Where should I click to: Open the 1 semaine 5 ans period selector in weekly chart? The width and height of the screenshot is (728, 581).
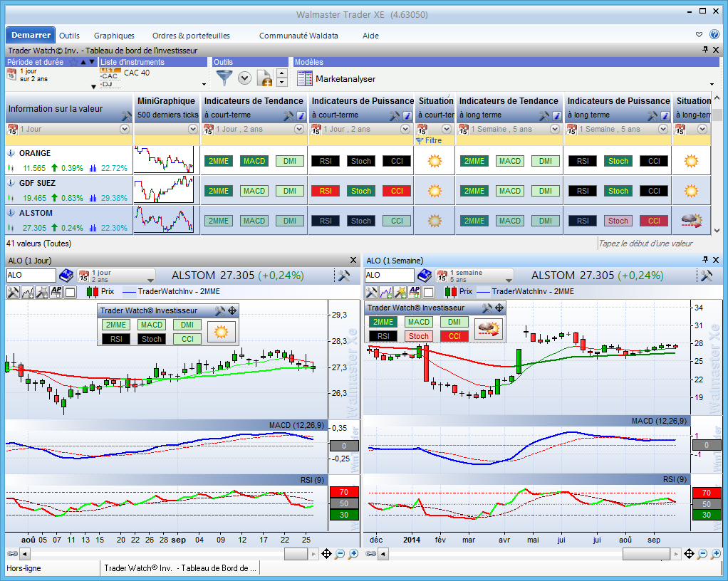pos(474,276)
